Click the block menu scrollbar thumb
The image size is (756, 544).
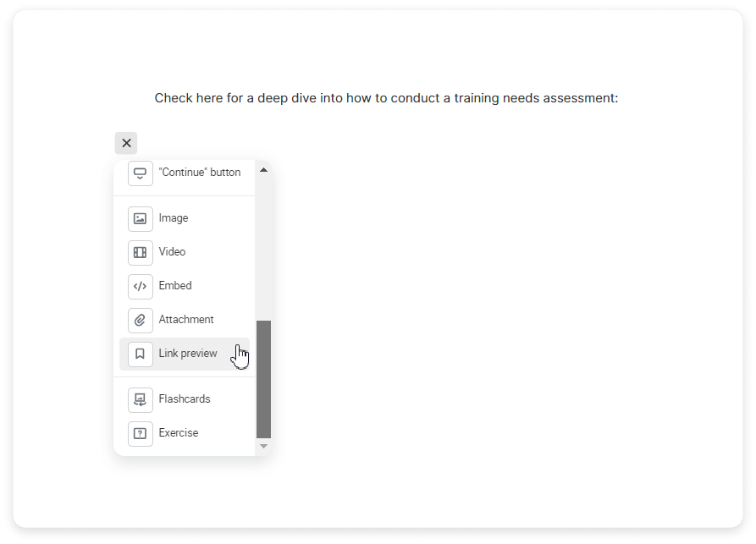click(263, 378)
